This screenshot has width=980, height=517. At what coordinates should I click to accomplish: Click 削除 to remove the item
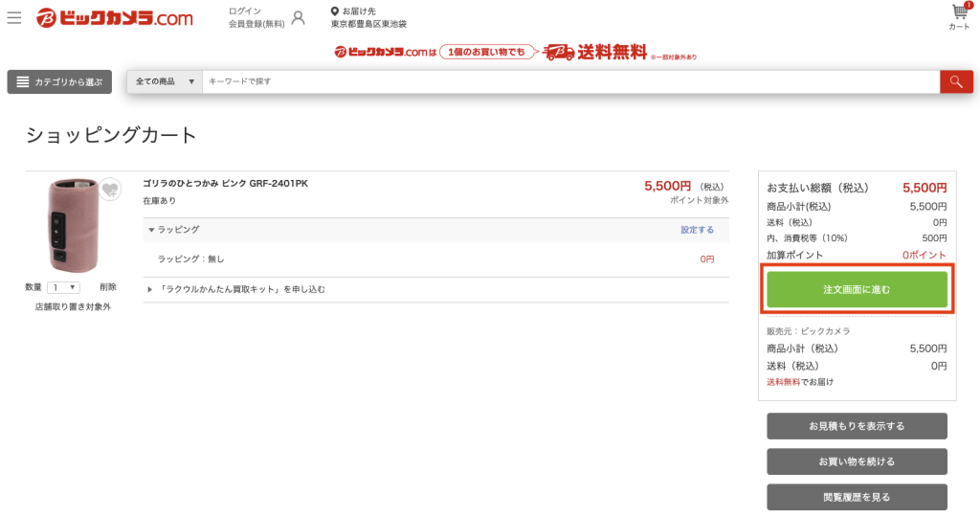coord(108,287)
